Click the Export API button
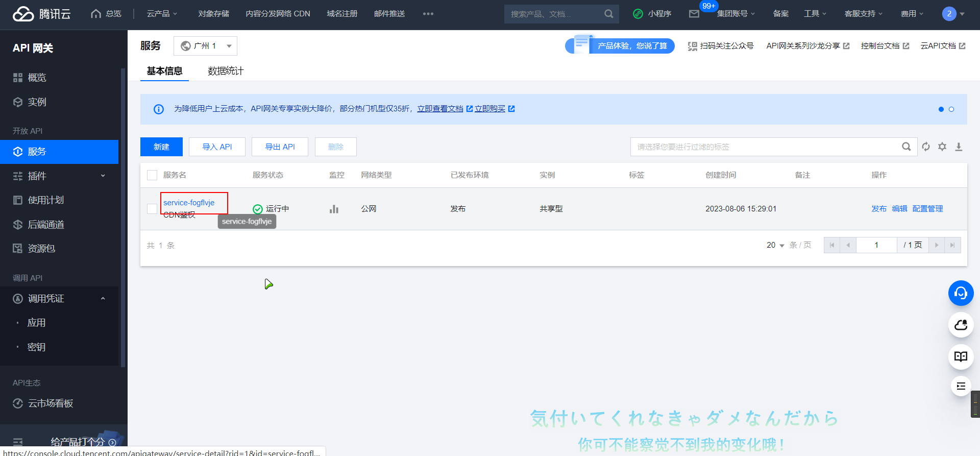This screenshot has width=980, height=456. tap(280, 147)
